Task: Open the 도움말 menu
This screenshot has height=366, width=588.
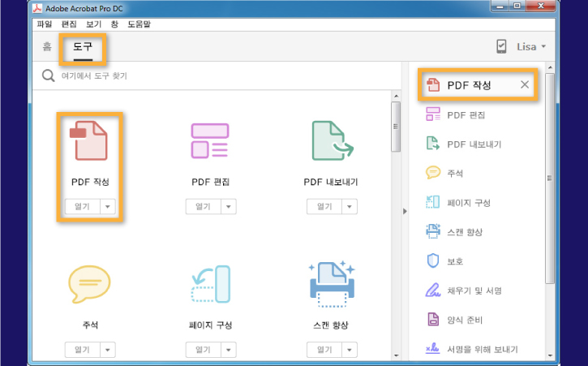Action: (x=139, y=24)
